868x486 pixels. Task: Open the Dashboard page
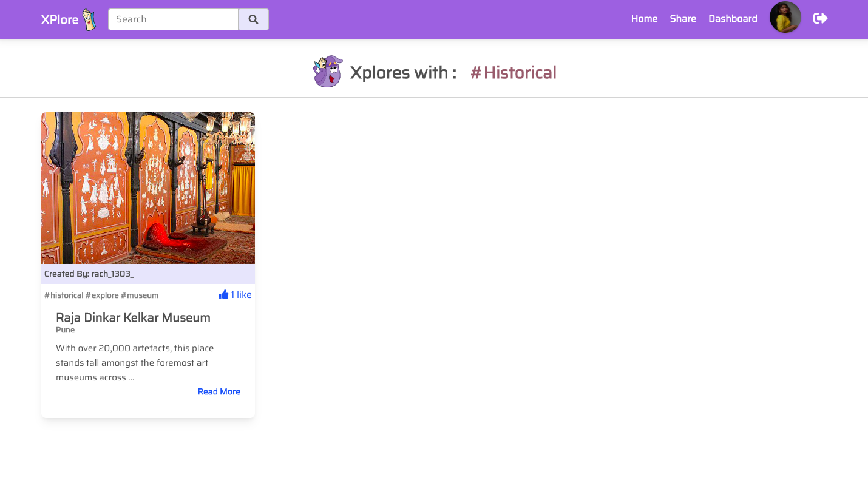click(732, 19)
